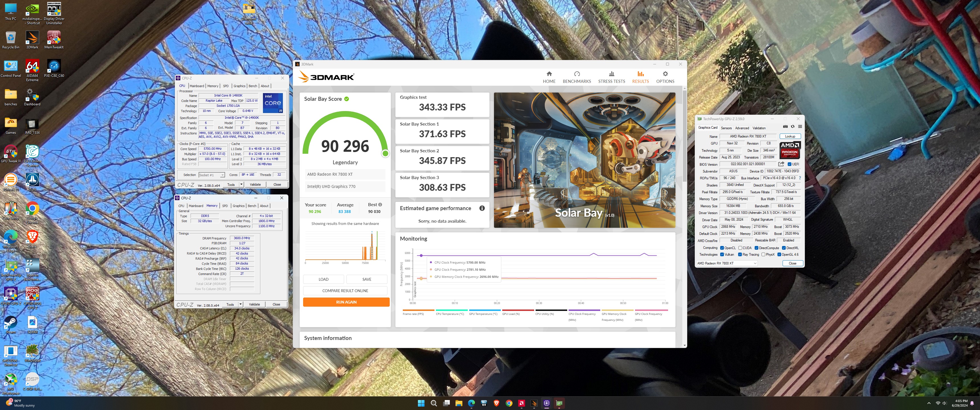Expand Tools dropdown arrow in lower CPU-Z window
This screenshot has width=980, height=410.
(x=240, y=304)
